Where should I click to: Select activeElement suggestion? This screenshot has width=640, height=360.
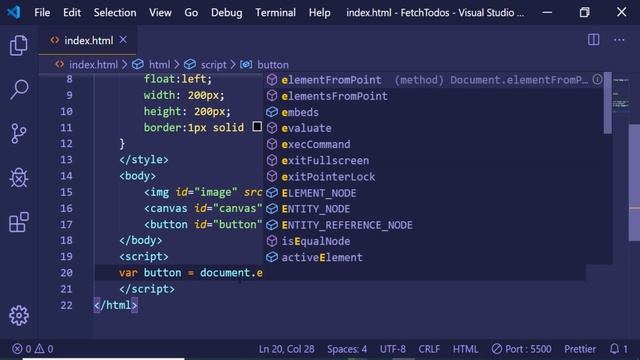(434, 257)
